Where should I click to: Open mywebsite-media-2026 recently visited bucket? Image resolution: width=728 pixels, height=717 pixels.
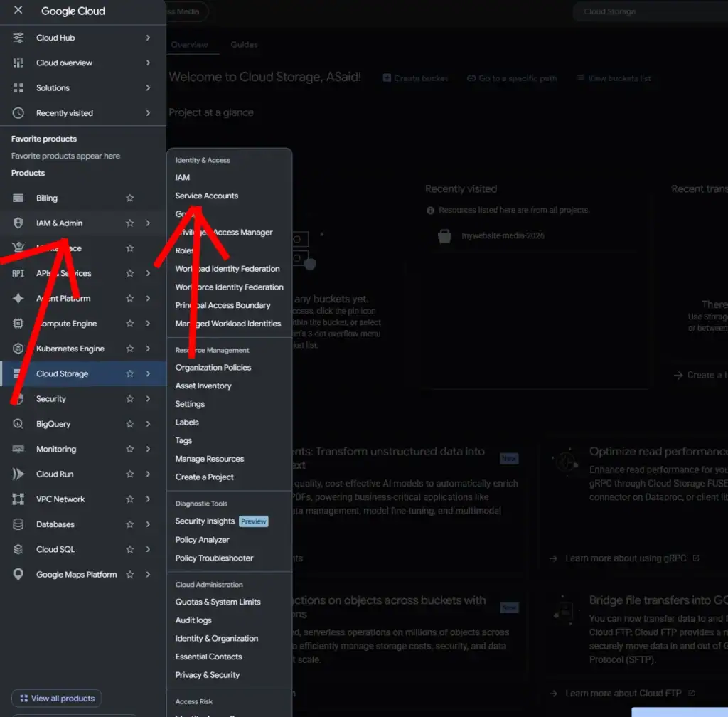pos(503,236)
